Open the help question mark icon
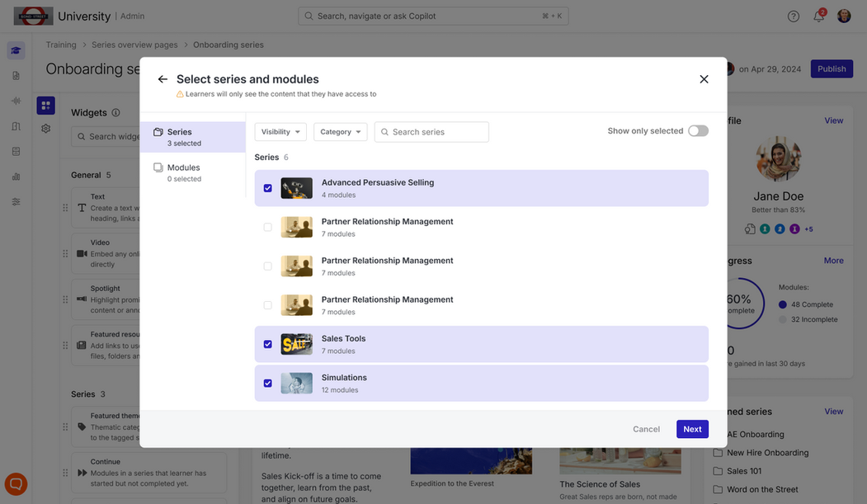867x504 pixels. [794, 16]
